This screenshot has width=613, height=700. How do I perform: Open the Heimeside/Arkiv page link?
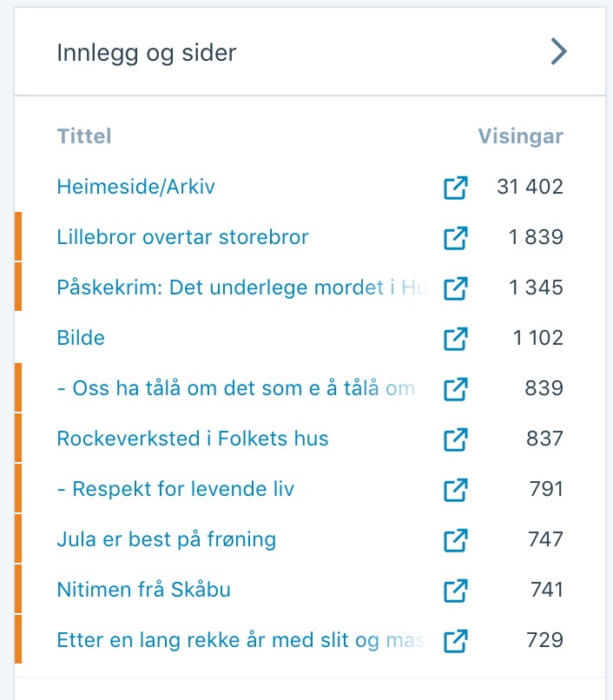(135, 187)
